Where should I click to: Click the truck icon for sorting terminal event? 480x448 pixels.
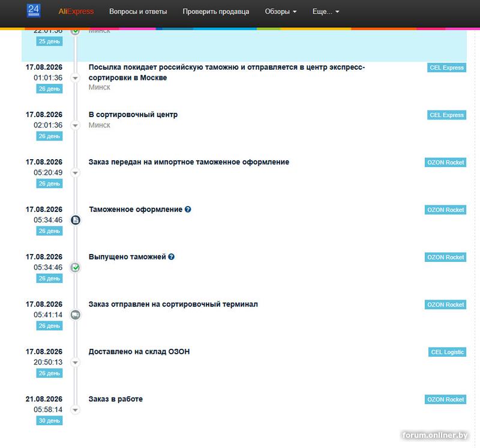76,315
